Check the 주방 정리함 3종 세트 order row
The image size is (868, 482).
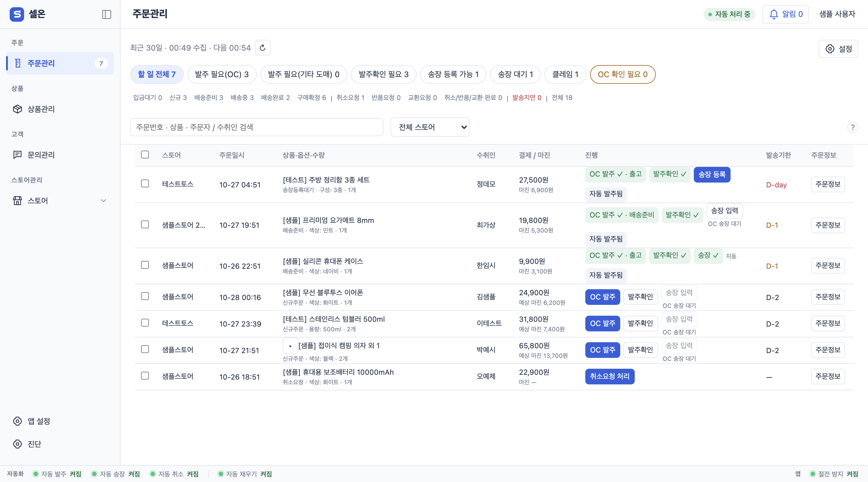[x=145, y=183]
